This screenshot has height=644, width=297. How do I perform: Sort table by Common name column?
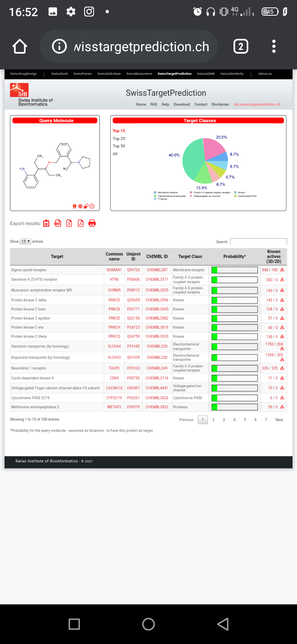114,257
